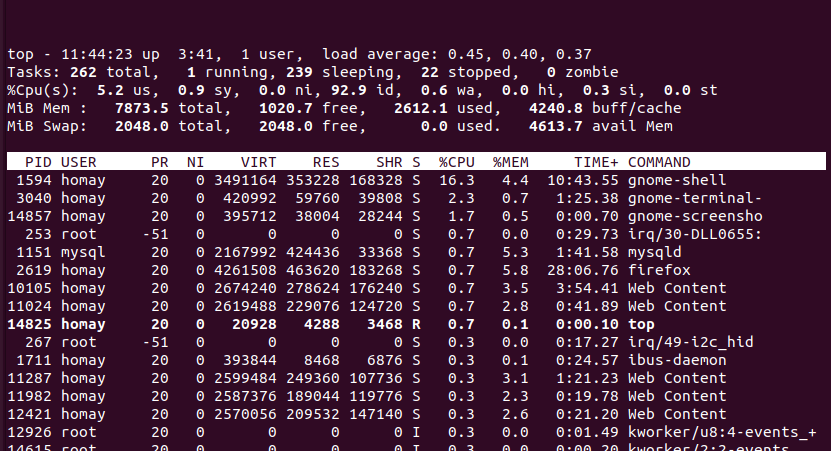Click the 22 stopped tasks count
The width and height of the screenshot is (831, 451).
pyautogui.click(x=429, y=72)
